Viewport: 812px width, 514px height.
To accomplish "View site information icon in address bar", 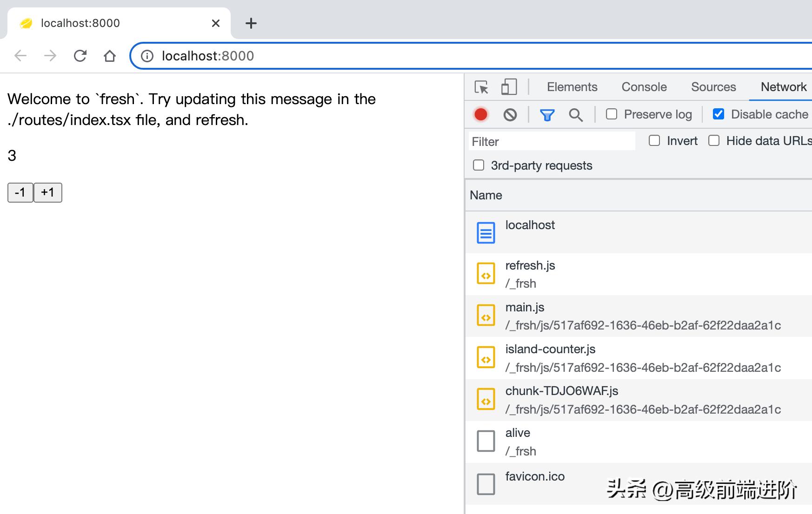I will pyautogui.click(x=147, y=56).
